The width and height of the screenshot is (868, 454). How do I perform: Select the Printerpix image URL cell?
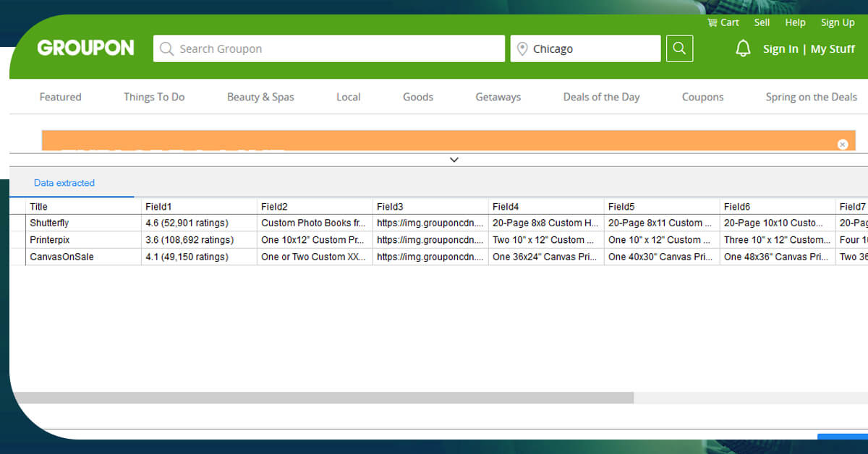tap(430, 239)
